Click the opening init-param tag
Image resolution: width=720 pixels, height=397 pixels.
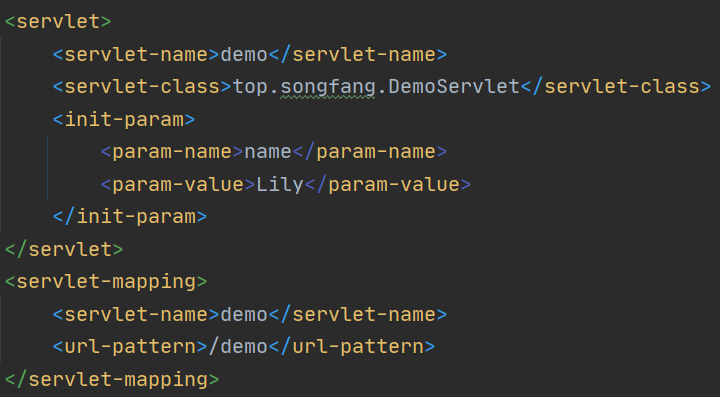coord(124,119)
